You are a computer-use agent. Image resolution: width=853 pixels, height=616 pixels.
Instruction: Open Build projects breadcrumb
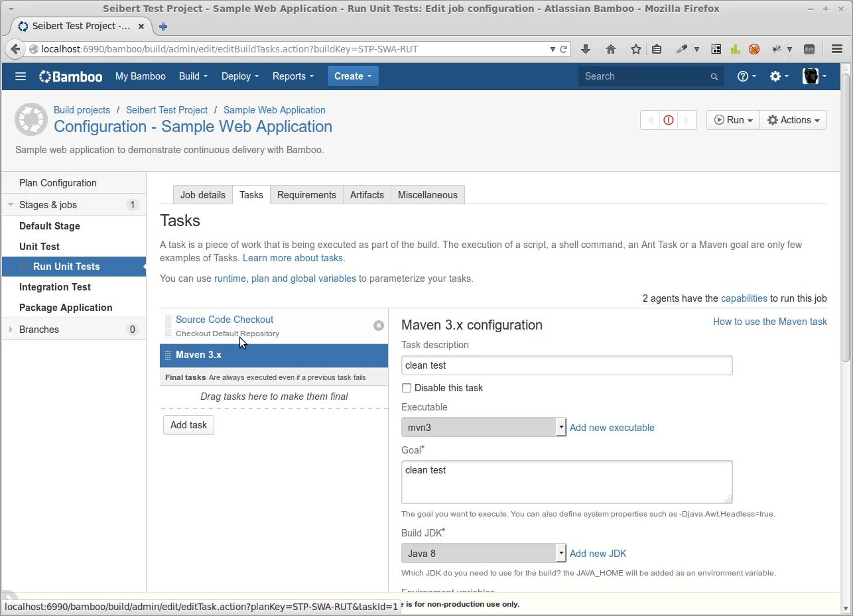click(x=82, y=110)
